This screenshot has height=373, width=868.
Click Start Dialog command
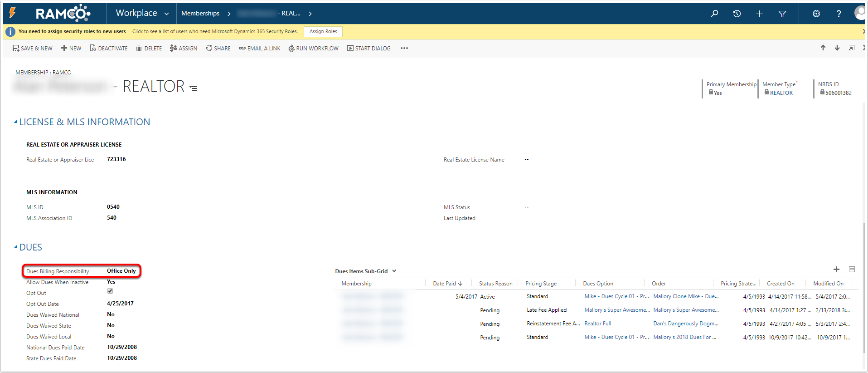(x=369, y=48)
